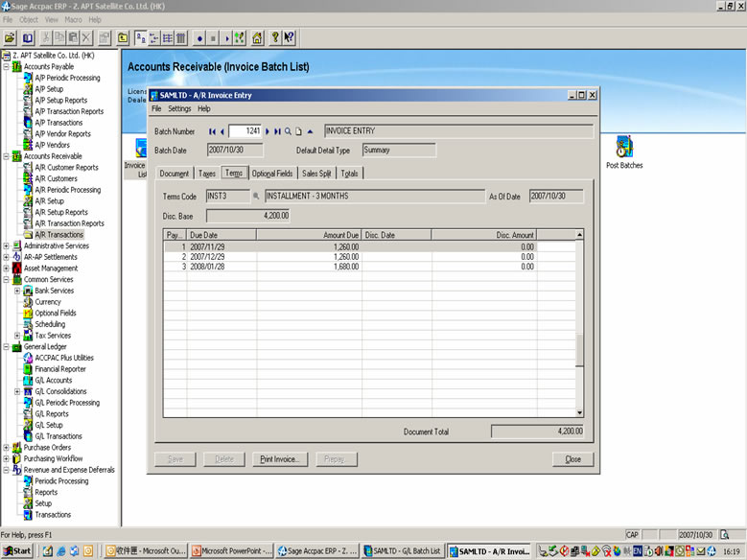Collapse the General Ledger tree node
The image size is (747, 560).
(x=7, y=346)
